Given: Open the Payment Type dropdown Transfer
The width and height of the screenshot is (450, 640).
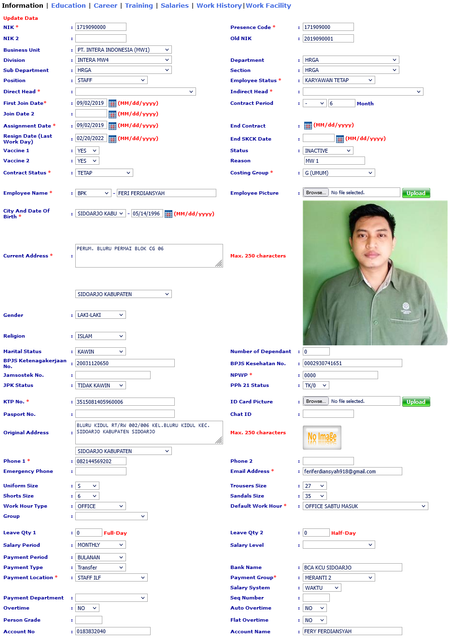Looking at the screenshot, I should pyautogui.click(x=100, y=567).
